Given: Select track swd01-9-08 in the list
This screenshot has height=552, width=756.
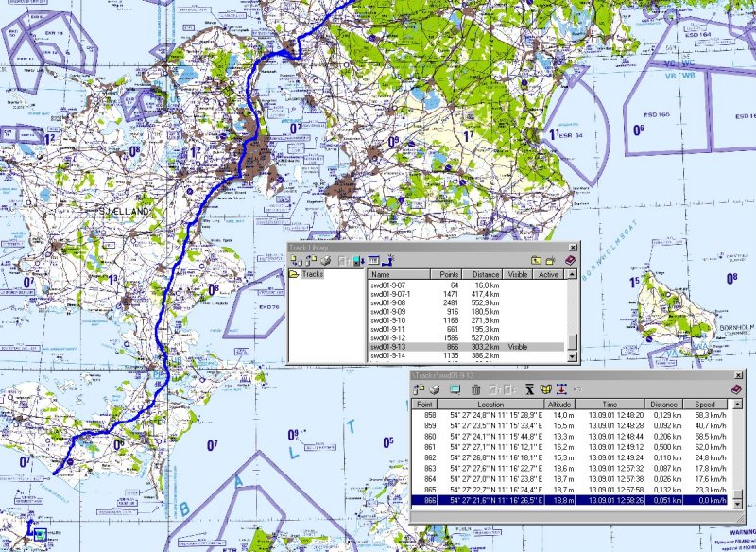Looking at the screenshot, I should point(387,301).
